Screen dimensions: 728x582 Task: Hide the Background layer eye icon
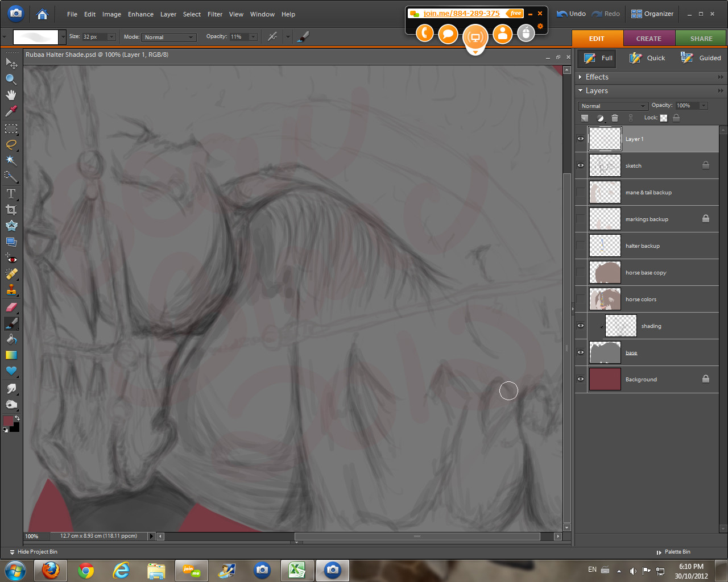[581, 379]
